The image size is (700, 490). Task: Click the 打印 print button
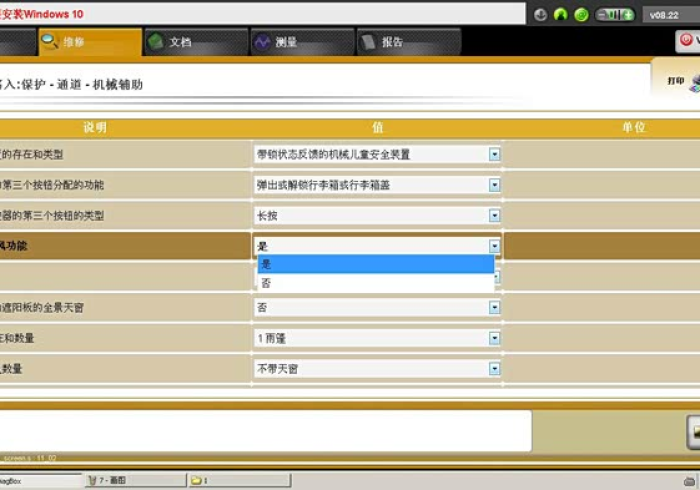pyautogui.click(x=678, y=81)
